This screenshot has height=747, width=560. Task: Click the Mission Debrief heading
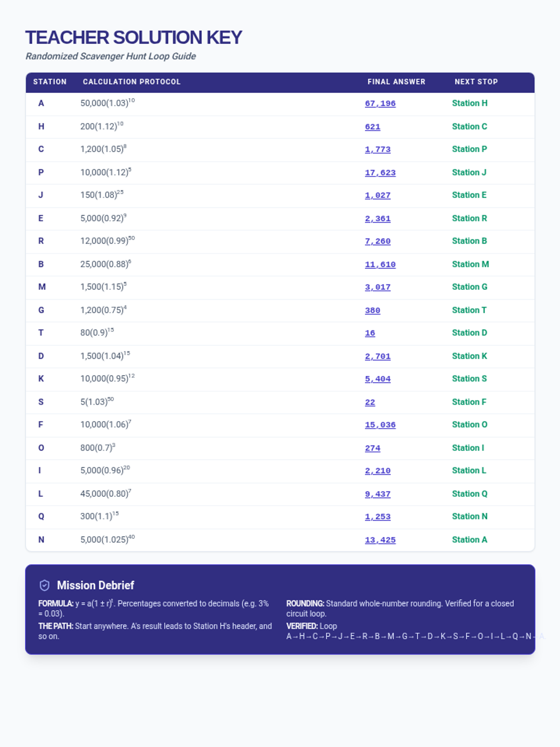tap(95, 585)
